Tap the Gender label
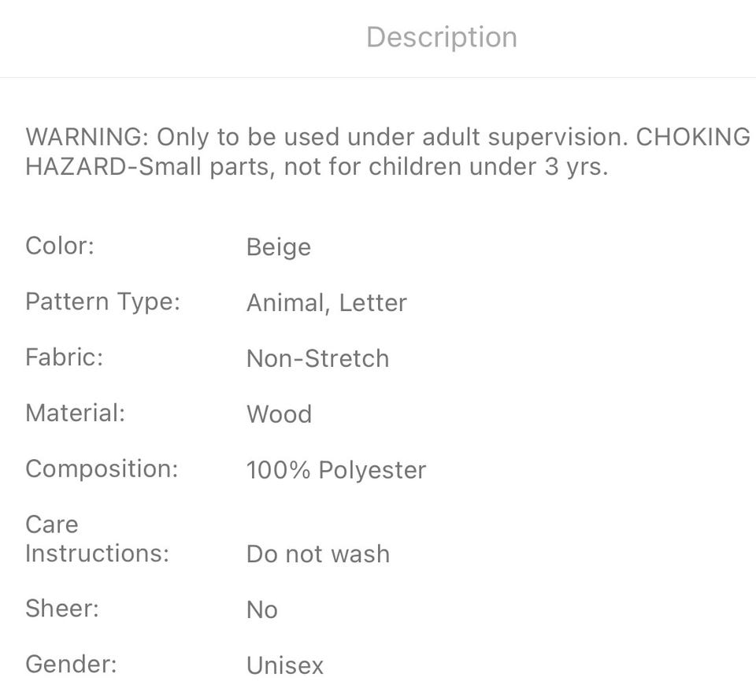Viewport: 756px width, 700px height. (71, 665)
